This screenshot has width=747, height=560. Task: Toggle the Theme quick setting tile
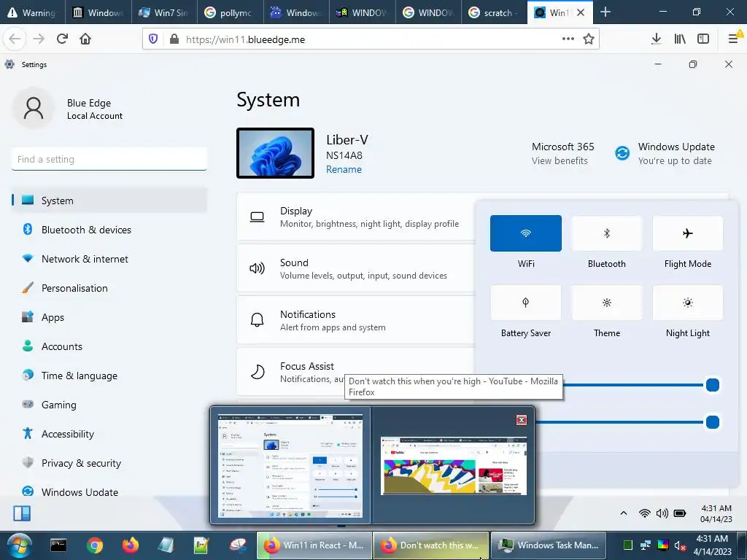pos(606,303)
